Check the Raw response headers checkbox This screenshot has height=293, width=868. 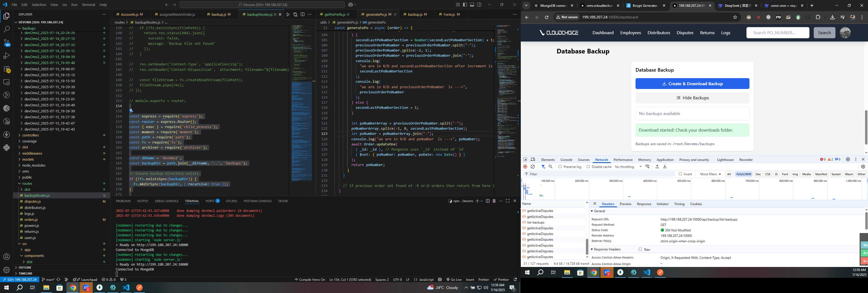640,249
